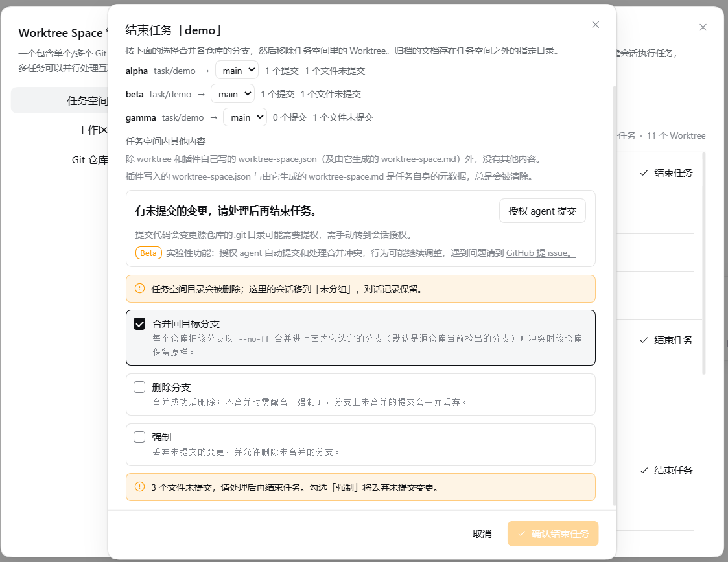Click the dialog's vertical scrollbar
Image resolution: width=728 pixels, height=562 pixels.
pos(615,295)
